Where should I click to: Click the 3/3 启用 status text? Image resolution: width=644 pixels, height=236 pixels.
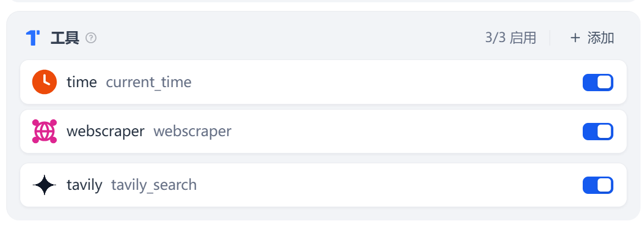pyautogui.click(x=510, y=38)
